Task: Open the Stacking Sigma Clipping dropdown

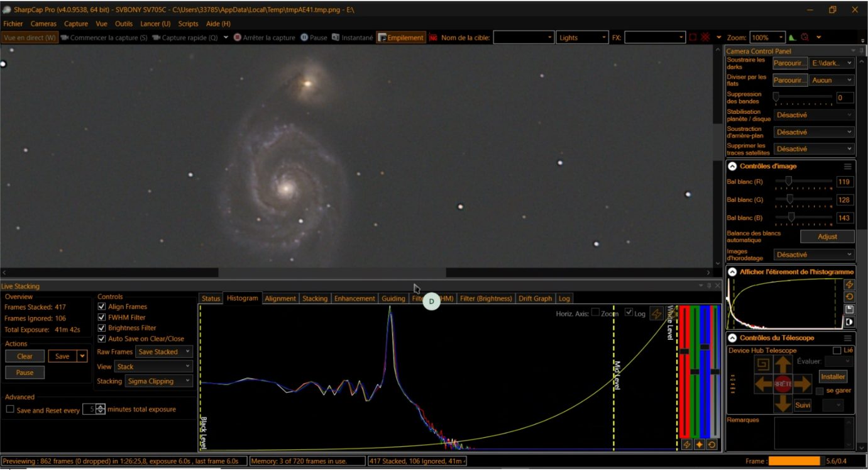Action: tap(158, 381)
